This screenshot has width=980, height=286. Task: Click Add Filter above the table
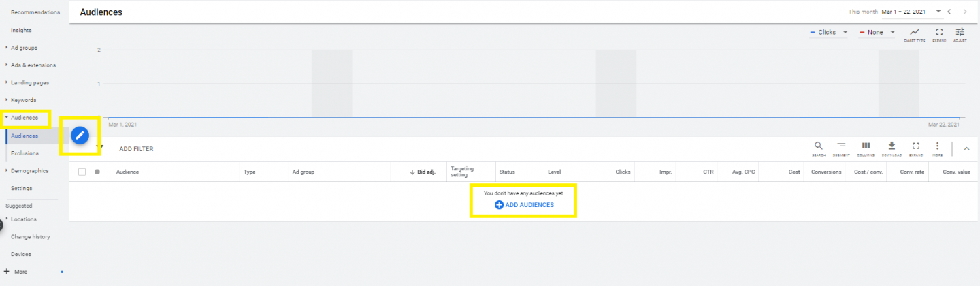click(136, 148)
